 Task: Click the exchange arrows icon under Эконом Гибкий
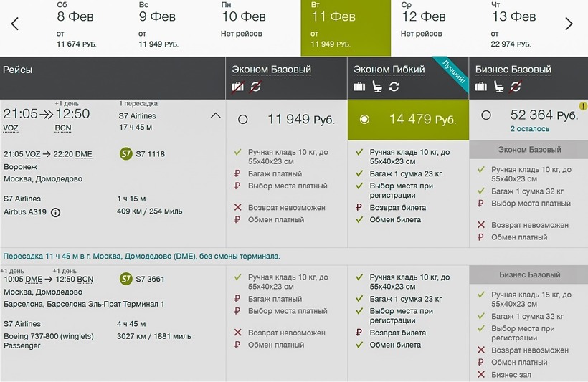(394, 87)
